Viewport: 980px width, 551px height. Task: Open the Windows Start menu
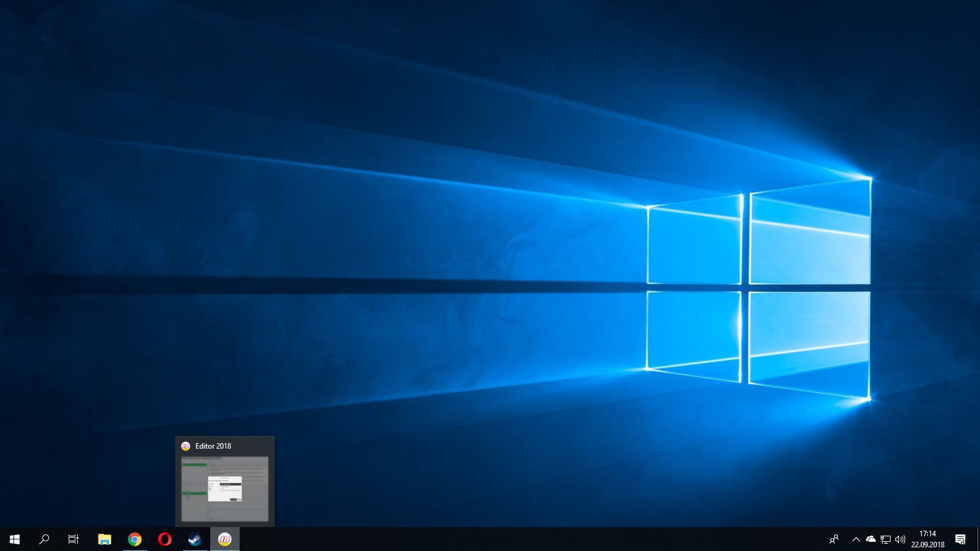pyautogui.click(x=15, y=539)
